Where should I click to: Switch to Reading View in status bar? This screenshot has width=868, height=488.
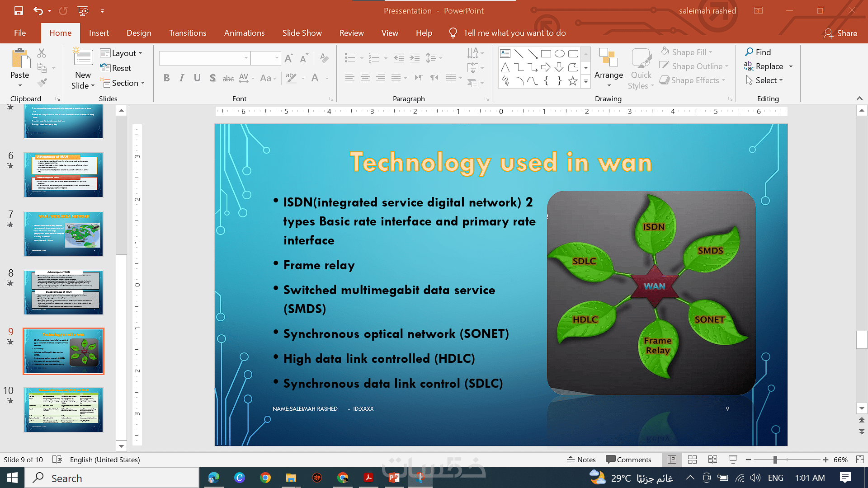[x=712, y=460]
